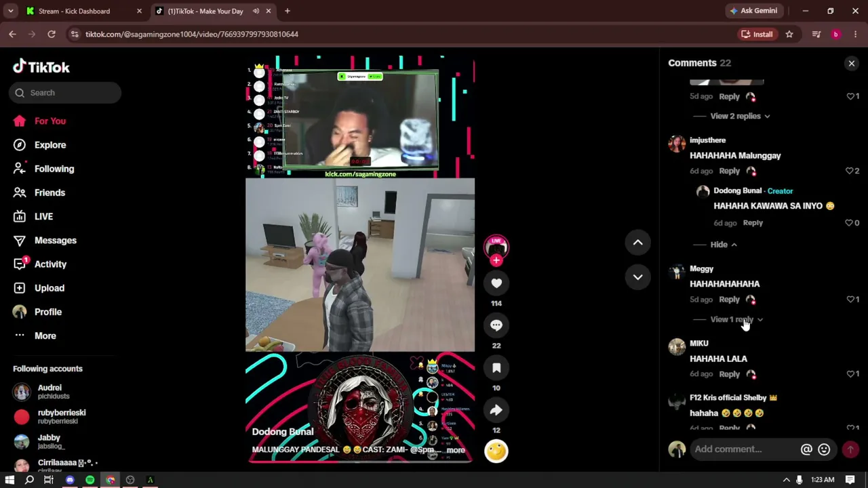Go back in browser history
This screenshot has width=868, height=488.
coord(12,34)
